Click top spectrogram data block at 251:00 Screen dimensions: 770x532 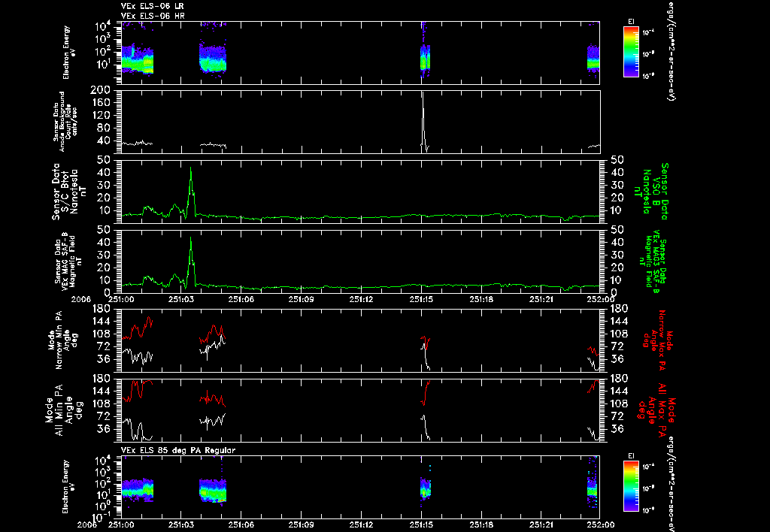pyautogui.click(x=137, y=59)
